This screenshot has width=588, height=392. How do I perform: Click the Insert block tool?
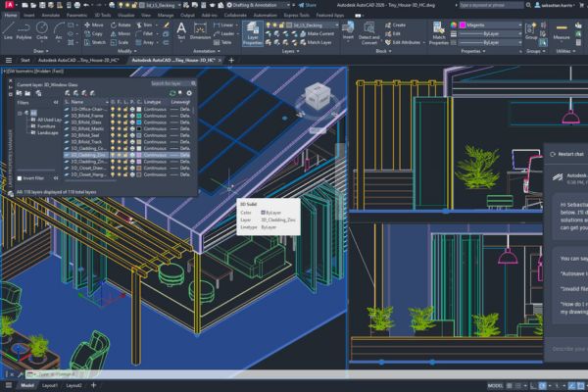pyautogui.click(x=348, y=30)
